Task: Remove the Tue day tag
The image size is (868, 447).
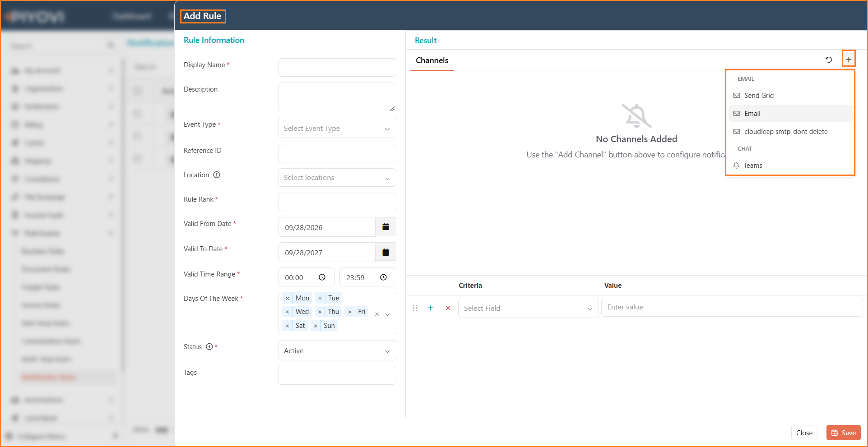Action: pyautogui.click(x=320, y=298)
